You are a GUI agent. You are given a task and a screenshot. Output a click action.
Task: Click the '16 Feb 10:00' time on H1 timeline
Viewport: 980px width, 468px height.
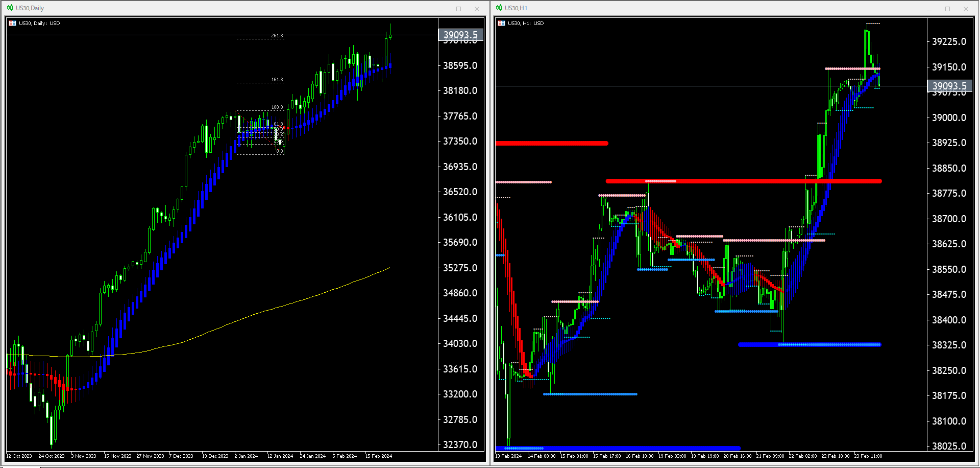click(640, 456)
